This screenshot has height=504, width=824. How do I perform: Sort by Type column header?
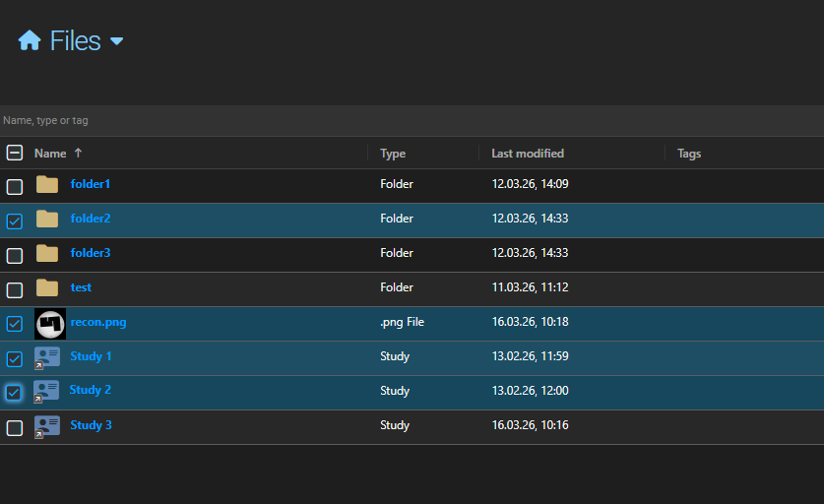coord(393,154)
